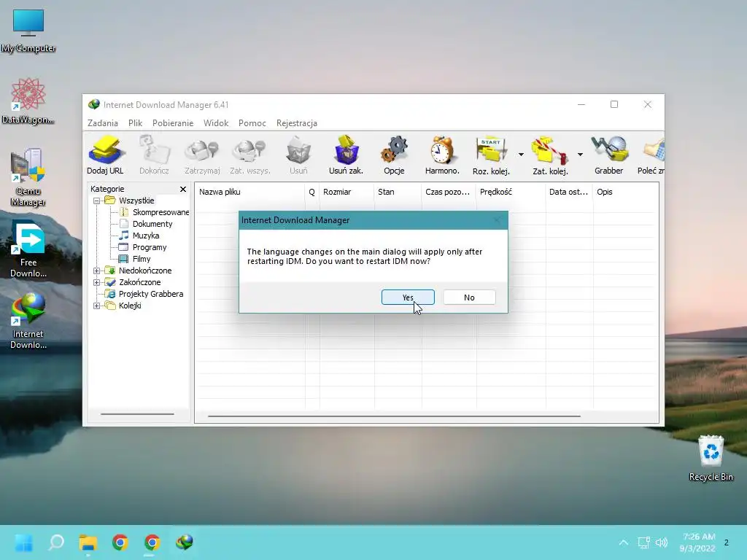Confirm restart with the Yes button
The width and height of the screenshot is (747, 560).
tap(408, 297)
